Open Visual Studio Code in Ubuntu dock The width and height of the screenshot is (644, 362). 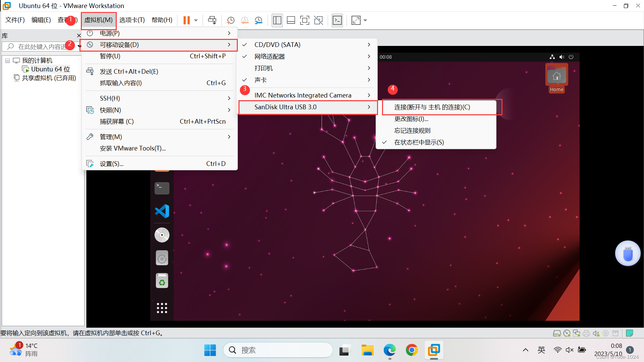pyautogui.click(x=162, y=211)
